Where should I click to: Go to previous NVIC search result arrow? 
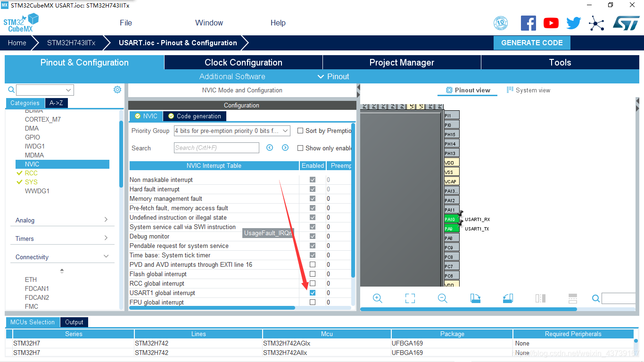[270, 148]
